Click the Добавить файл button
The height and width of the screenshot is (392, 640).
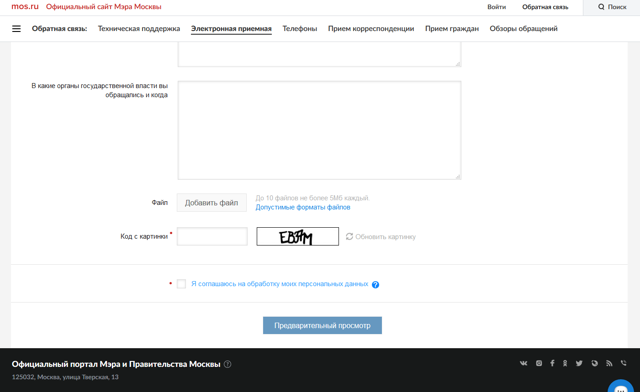click(x=211, y=203)
